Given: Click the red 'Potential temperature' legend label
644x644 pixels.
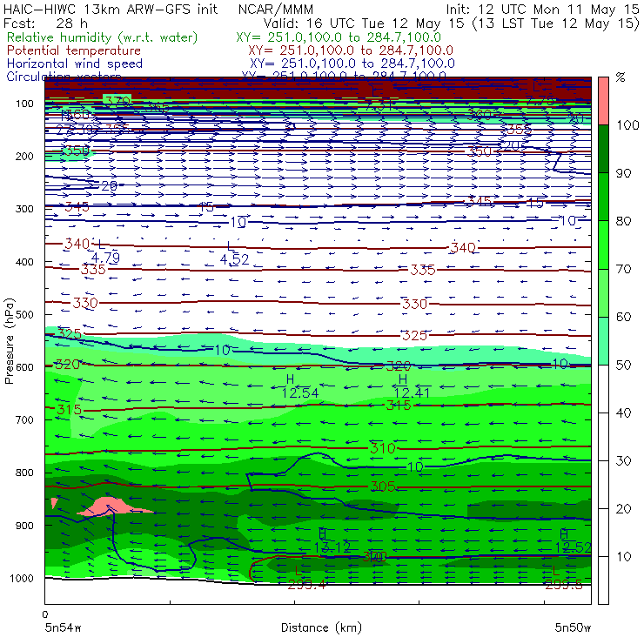Looking at the screenshot, I should point(74,50).
